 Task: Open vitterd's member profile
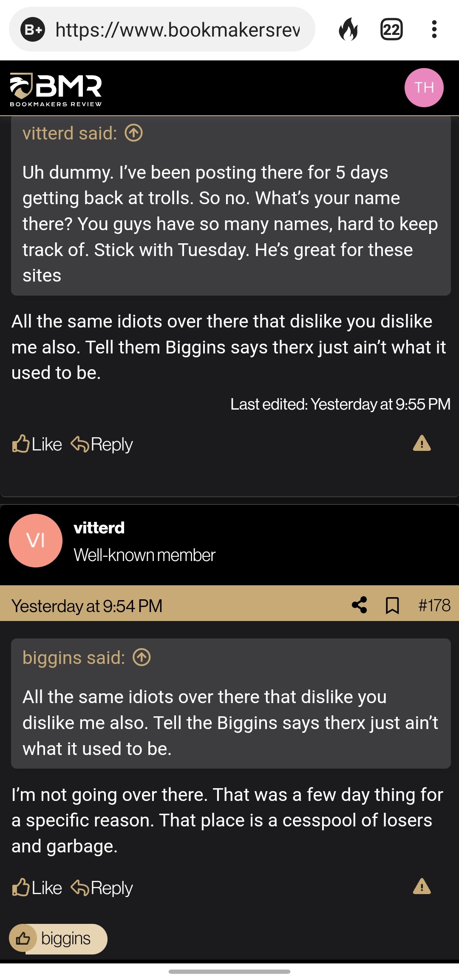99,527
